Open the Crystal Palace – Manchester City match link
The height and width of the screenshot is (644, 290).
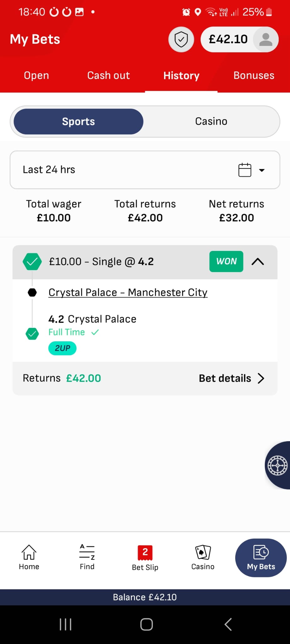(x=128, y=292)
